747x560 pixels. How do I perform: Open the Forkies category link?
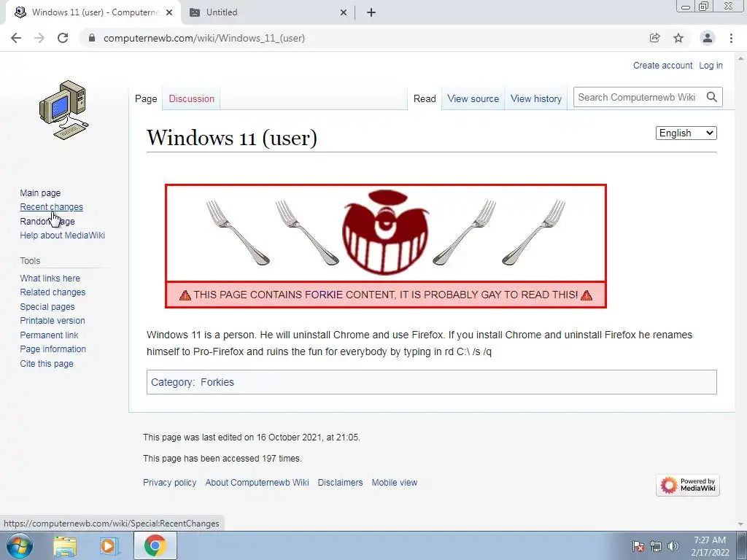(x=217, y=382)
